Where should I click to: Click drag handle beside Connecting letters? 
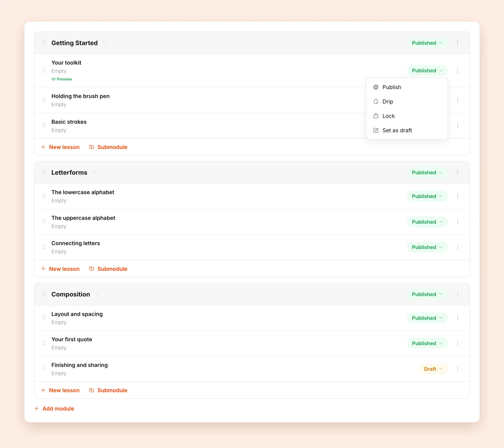[44, 247]
